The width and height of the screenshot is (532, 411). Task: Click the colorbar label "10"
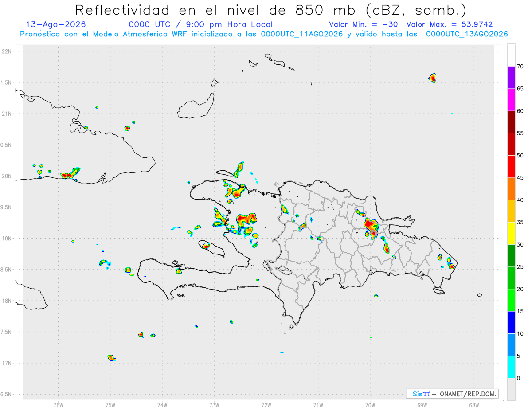[520, 333]
